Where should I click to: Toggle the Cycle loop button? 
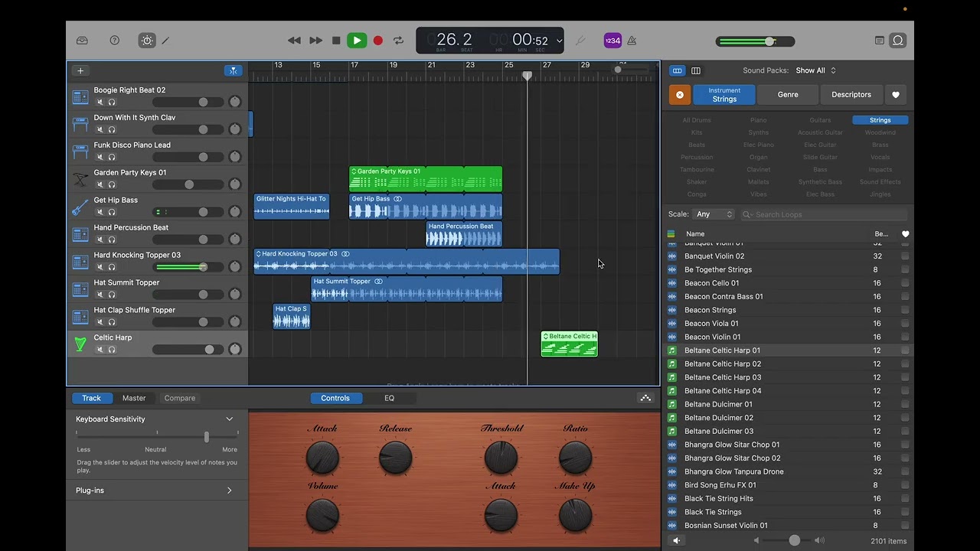[x=398, y=41]
